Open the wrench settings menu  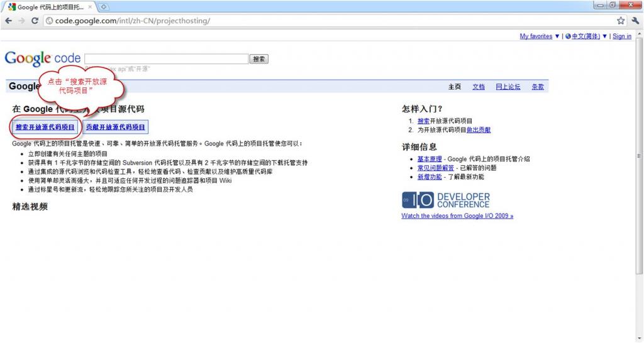(x=635, y=21)
